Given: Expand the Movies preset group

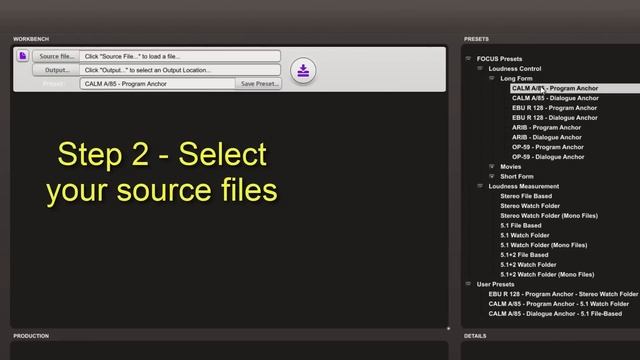Looking at the screenshot, I should click(x=492, y=166).
